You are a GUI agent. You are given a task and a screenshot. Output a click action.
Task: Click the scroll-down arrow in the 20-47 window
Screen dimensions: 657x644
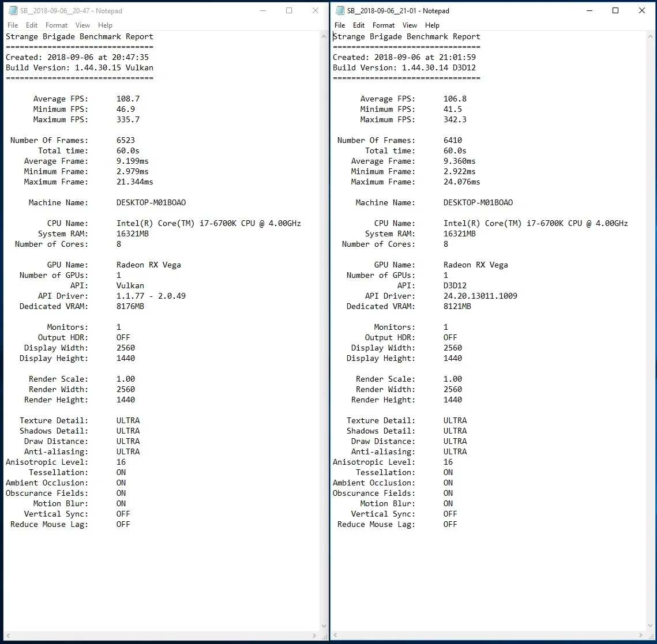(x=324, y=626)
